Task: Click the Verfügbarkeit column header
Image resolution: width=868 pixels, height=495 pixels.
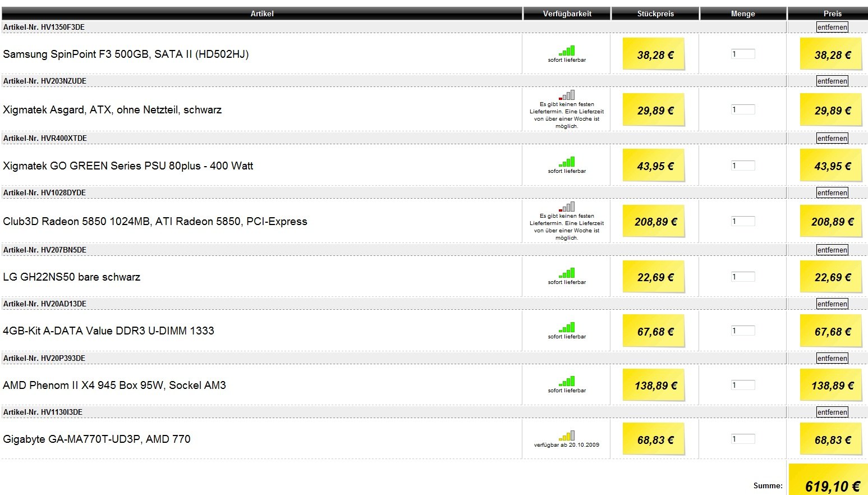Action: (x=567, y=13)
